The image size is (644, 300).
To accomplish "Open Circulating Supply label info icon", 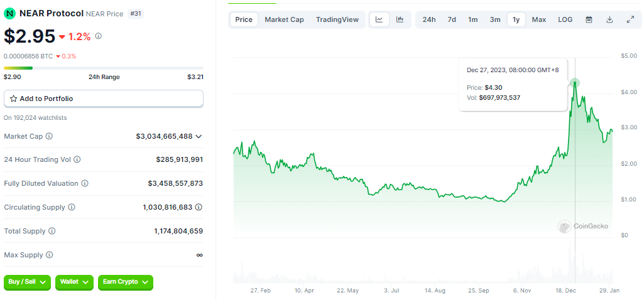I will 72,207.
